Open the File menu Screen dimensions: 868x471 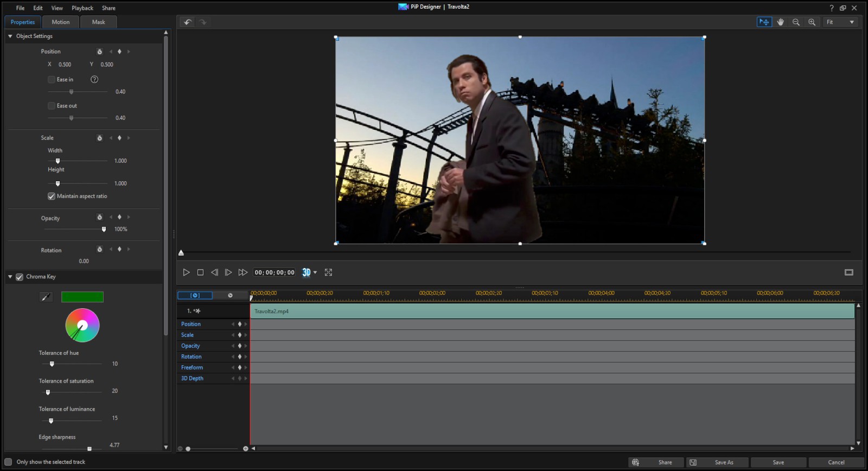point(20,8)
